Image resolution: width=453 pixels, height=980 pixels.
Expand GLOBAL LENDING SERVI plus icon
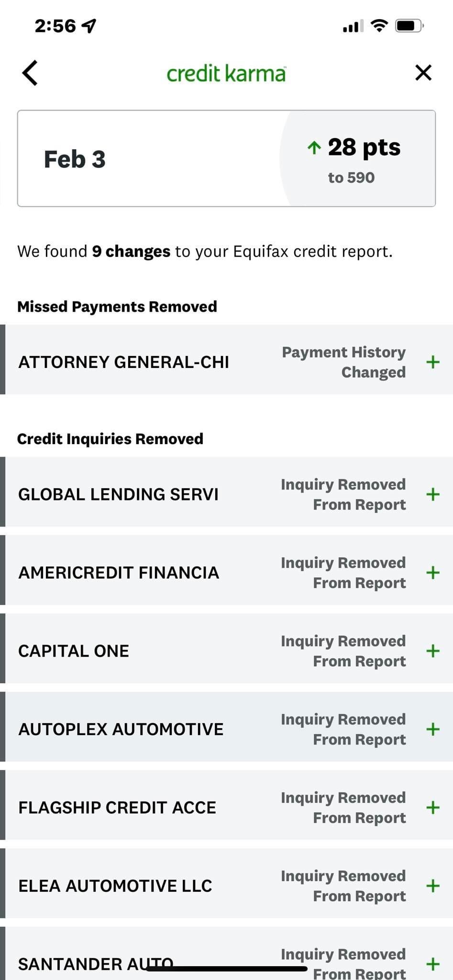click(x=433, y=494)
